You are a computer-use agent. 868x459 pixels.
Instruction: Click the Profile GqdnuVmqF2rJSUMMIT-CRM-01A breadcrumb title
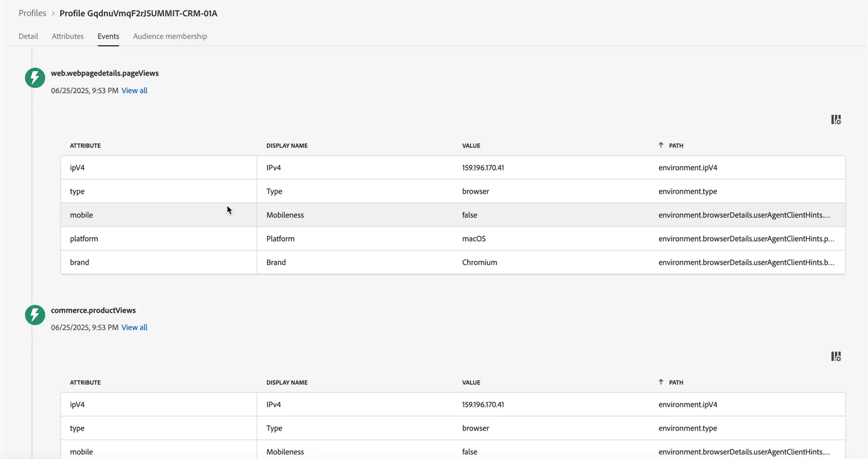[x=138, y=13]
